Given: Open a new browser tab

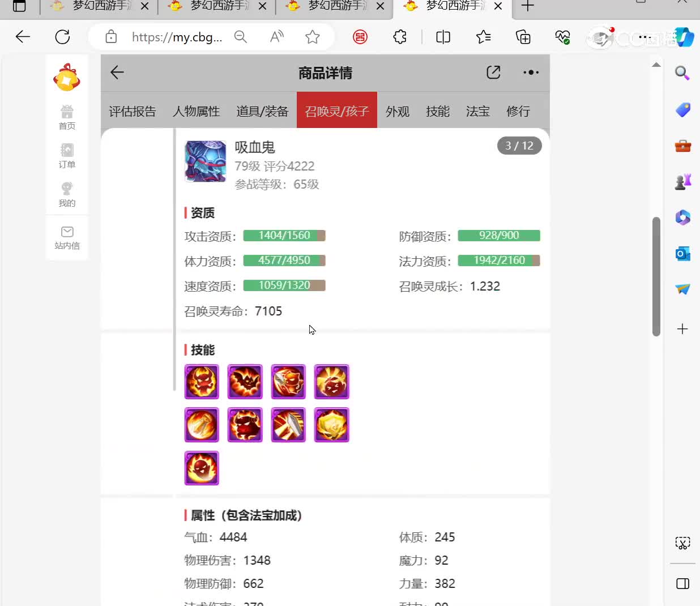Looking at the screenshot, I should [527, 6].
